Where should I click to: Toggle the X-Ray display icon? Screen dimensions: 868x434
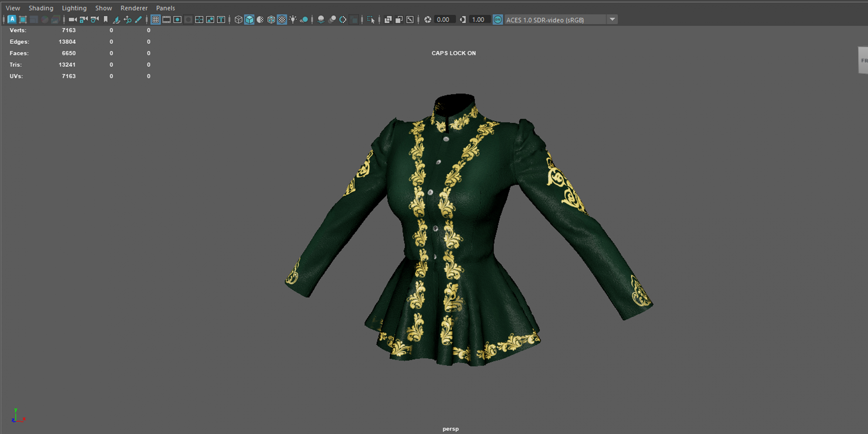pos(388,19)
